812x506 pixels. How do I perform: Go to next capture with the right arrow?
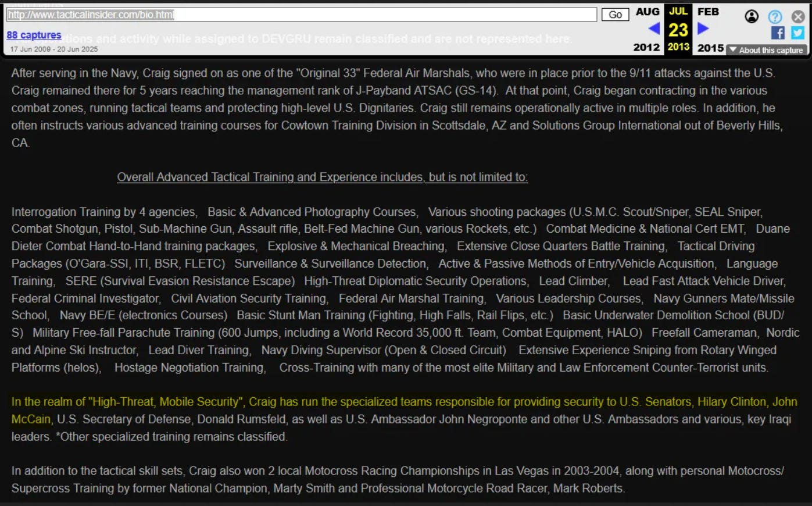pyautogui.click(x=703, y=28)
